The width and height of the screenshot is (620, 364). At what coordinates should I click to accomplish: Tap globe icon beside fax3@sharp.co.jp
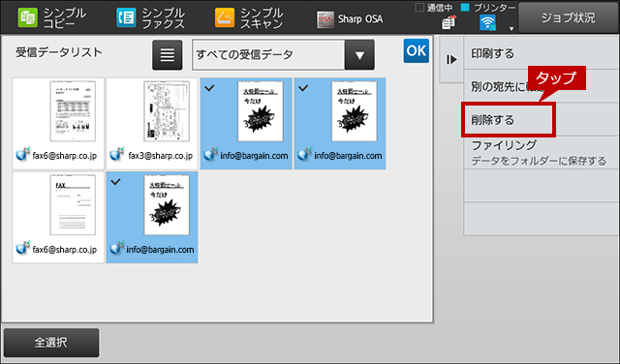coord(117,154)
